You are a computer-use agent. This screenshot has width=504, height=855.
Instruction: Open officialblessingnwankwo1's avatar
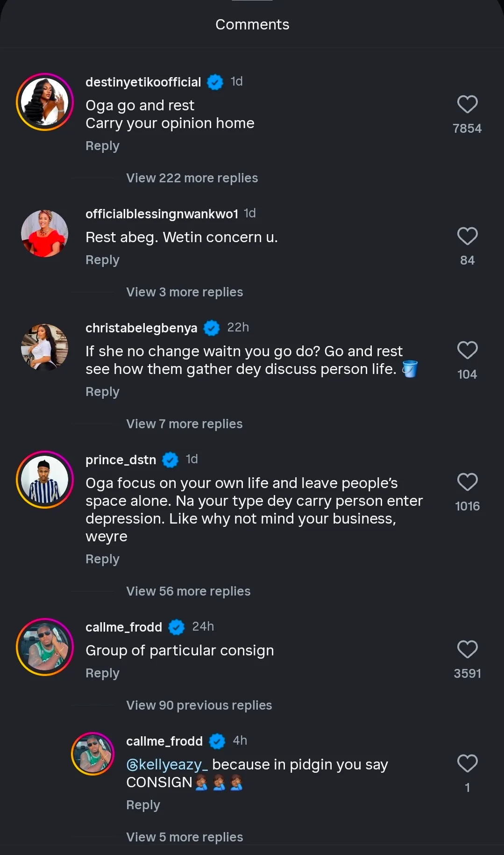click(45, 234)
